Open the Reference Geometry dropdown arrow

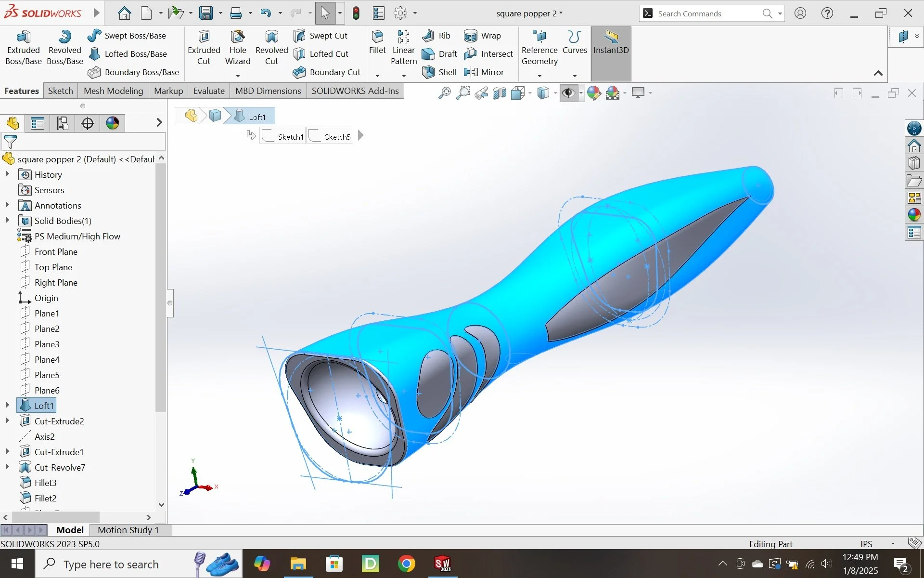click(x=539, y=76)
